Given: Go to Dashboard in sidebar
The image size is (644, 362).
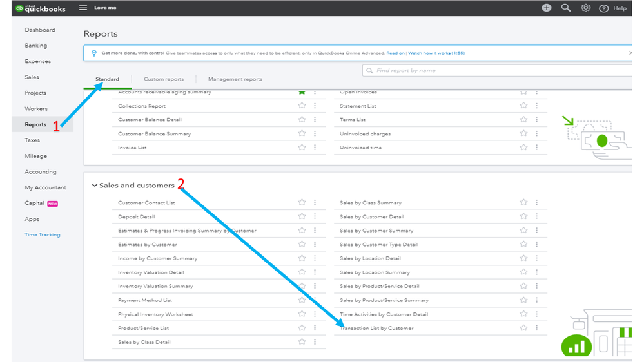Looking at the screenshot, I should click(x=40, y=30).
